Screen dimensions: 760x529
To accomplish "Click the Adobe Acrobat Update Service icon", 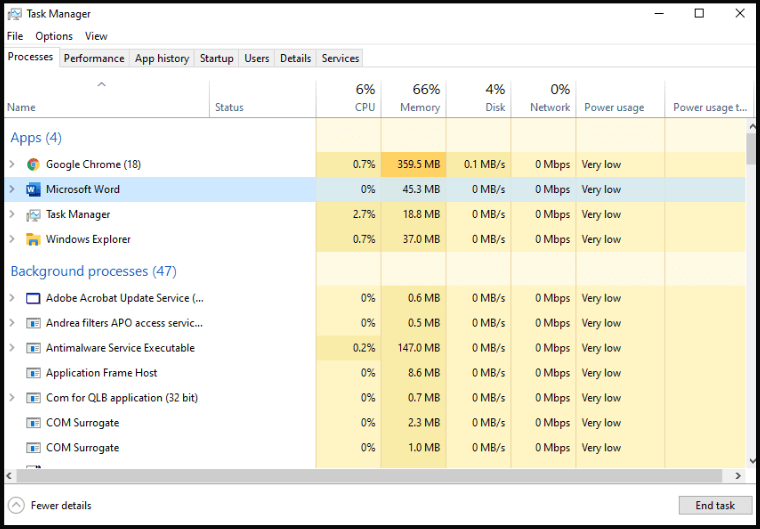I will tap(33, 298).
